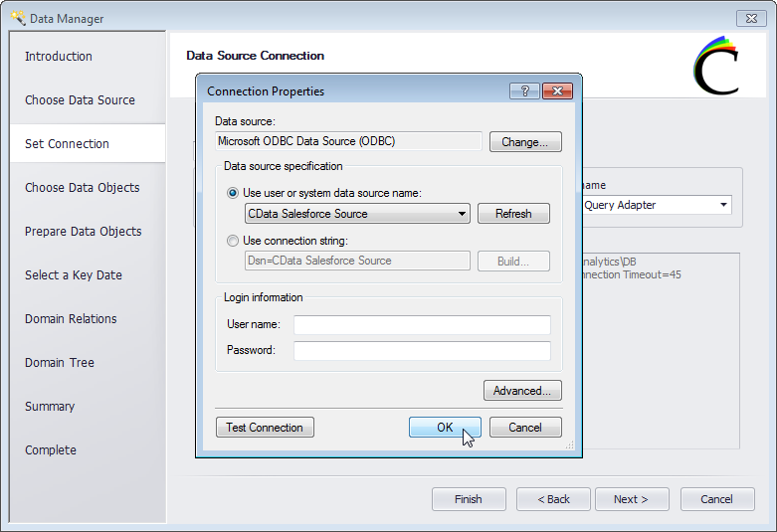Open the CData Salesforce Source dropdown
The height and width of the screenshot is (532, 777).
click(x=462, y=214)
